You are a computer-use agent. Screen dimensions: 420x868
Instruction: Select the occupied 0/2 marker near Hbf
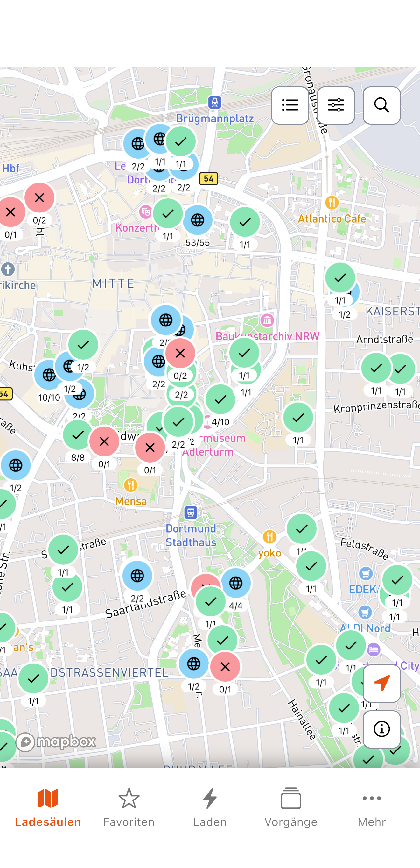39,198
